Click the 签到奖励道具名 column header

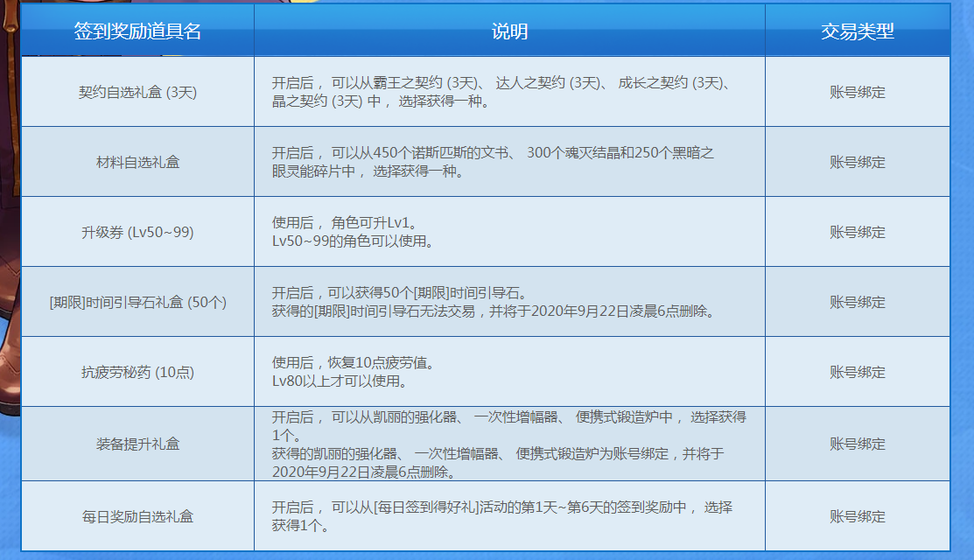tap(137, 31)
